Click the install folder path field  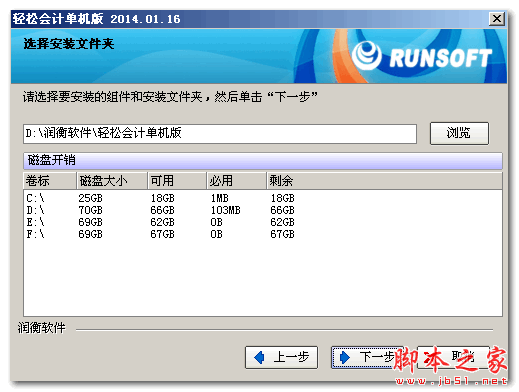(220, 134)
